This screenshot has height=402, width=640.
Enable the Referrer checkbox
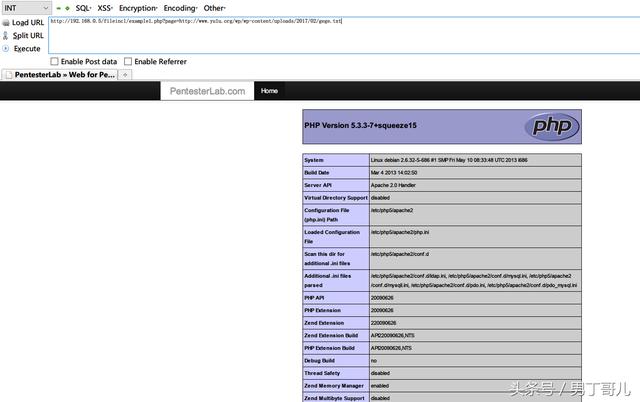tap(128, 61)
